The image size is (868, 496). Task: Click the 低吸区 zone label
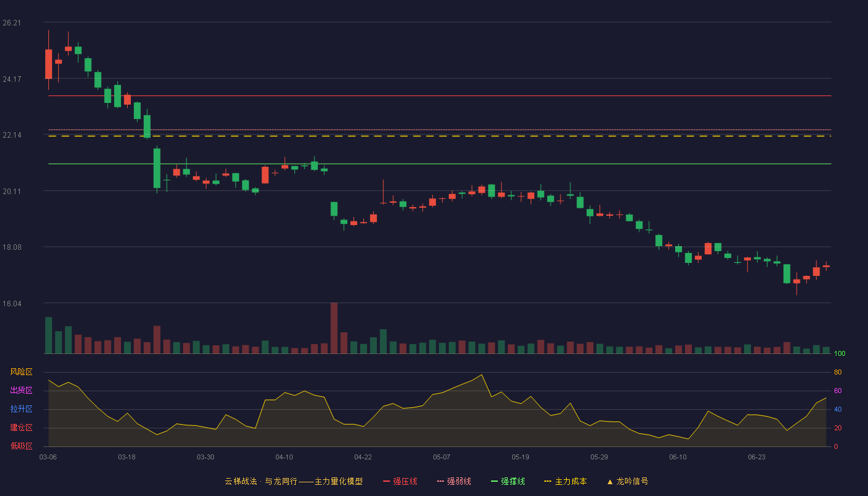coord(21,446)
